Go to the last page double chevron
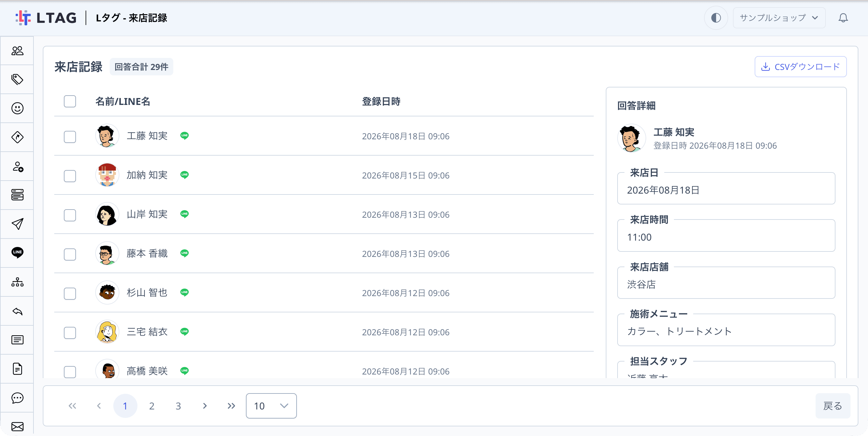Viewport: 868px width, 436px height. tap(231, 406)
